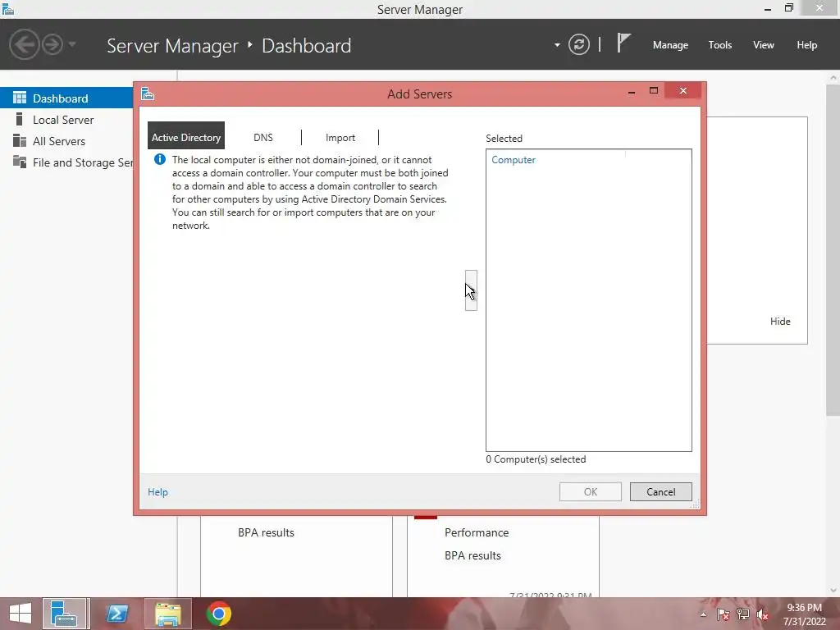
Task: Click the Server Manager title bar icon
Action: (8, 9)
